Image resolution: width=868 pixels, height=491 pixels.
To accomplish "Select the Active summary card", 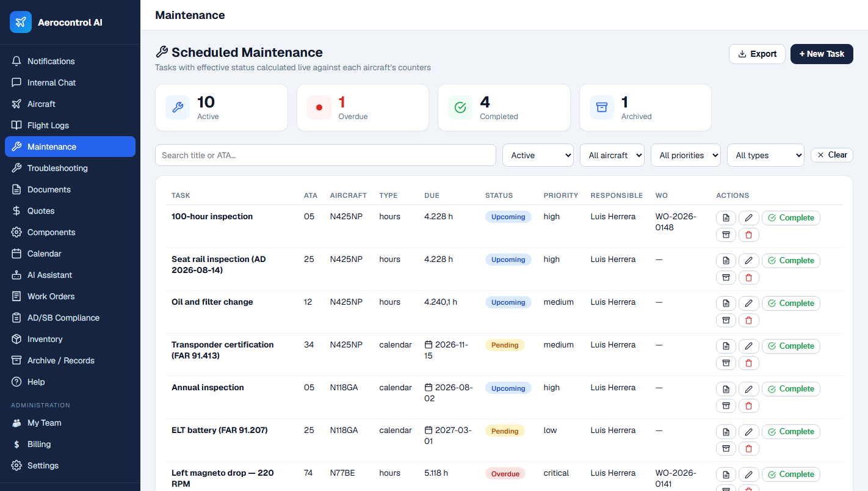I will (222, 107).
